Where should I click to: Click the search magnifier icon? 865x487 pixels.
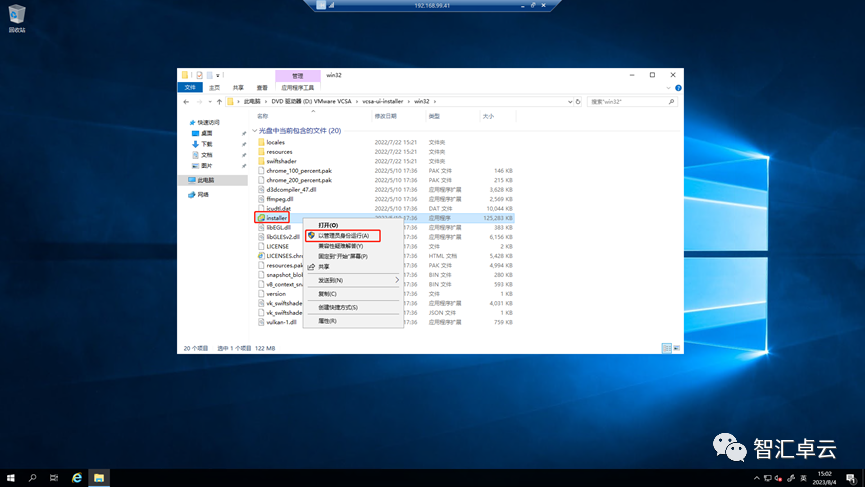click(x=671, y=101)
